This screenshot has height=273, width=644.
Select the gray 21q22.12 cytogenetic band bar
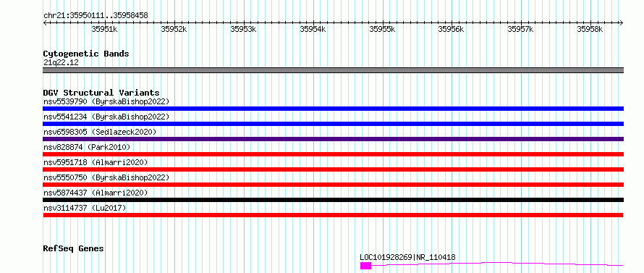click(x=333, y=70)
